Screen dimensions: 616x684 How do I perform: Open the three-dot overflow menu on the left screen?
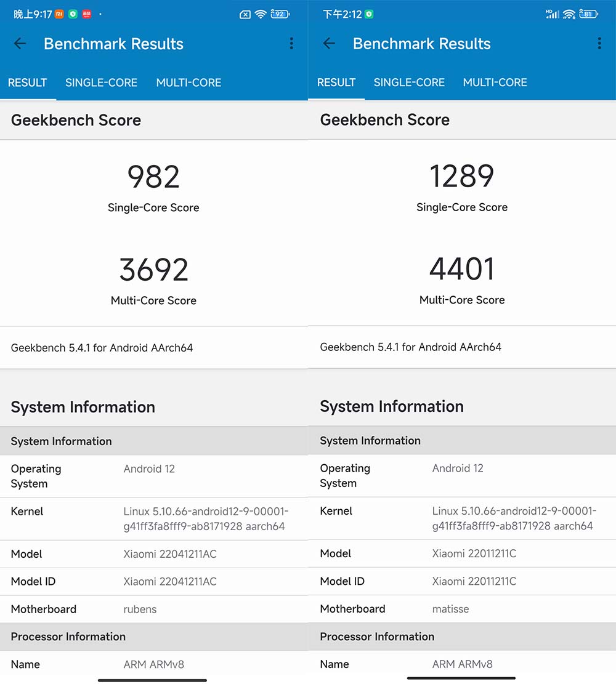[x=291, y=43]
